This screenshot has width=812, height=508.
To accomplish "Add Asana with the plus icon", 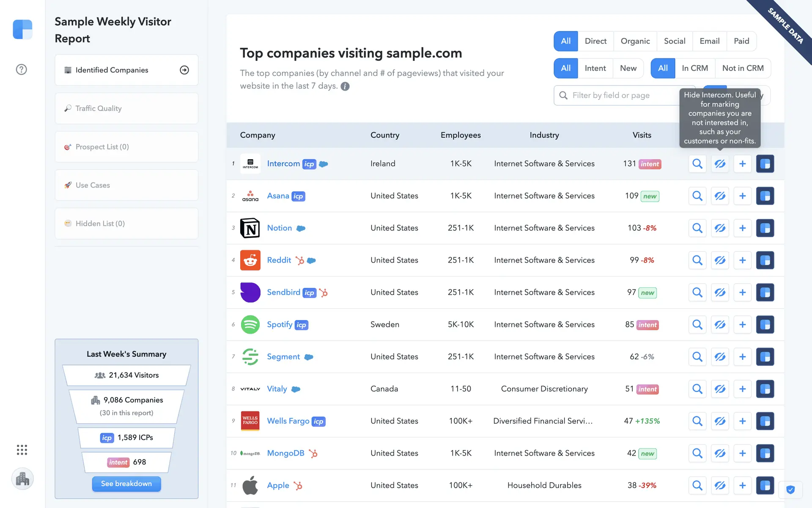I will click(742, 196).
